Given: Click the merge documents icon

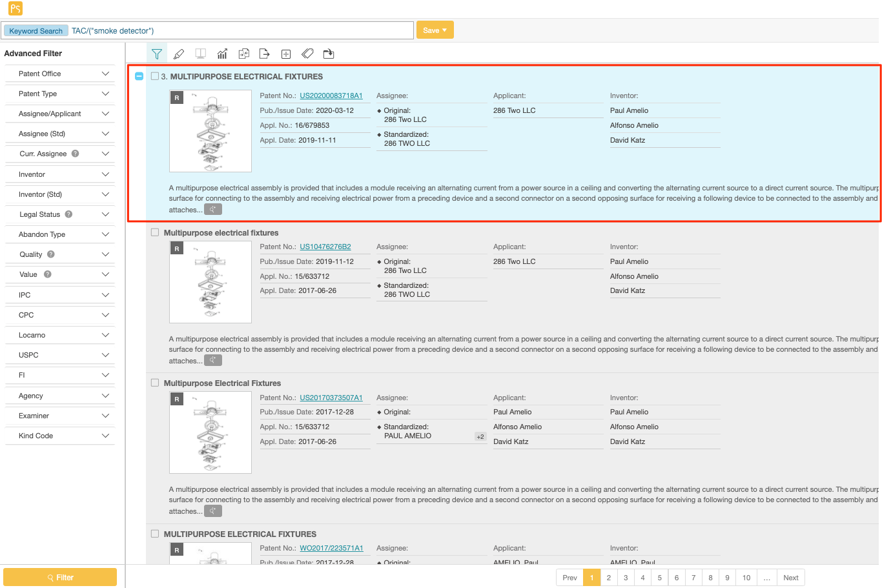Looking at the screenshot, I should 243,54.
